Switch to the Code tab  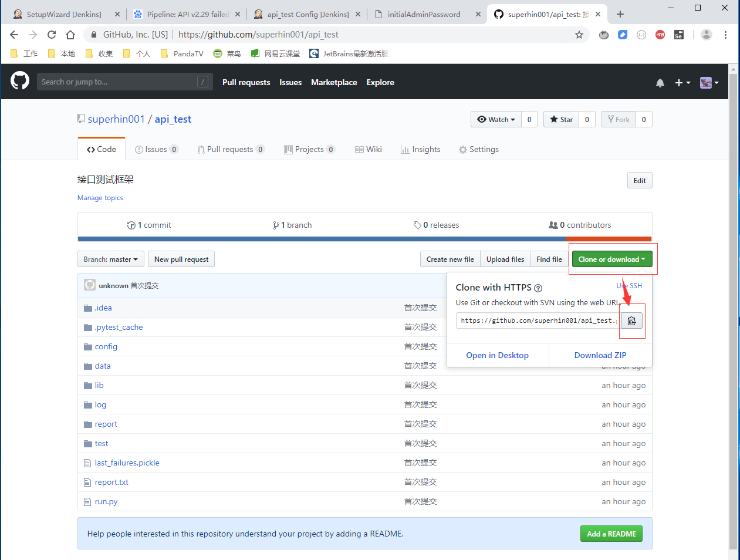pos(102,149)
